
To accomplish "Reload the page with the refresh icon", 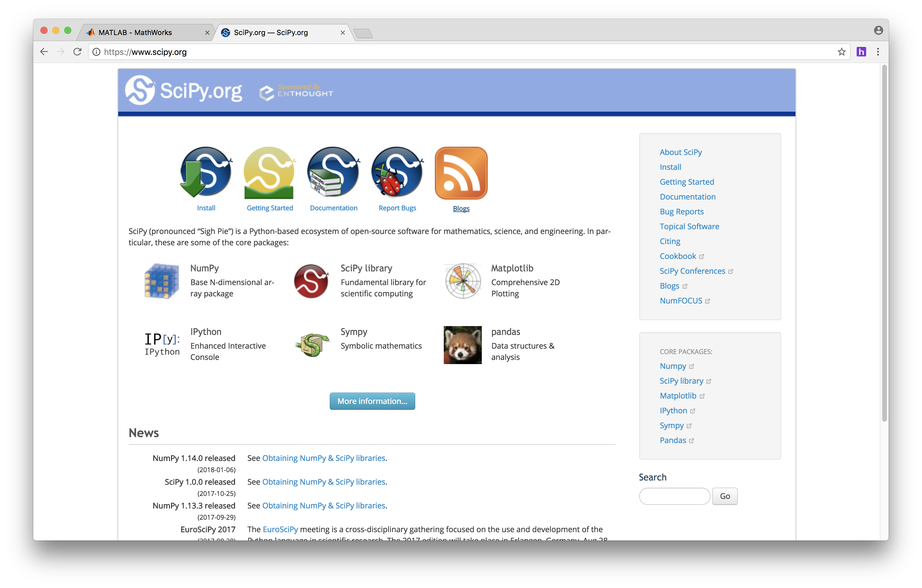I will [77, 52].
